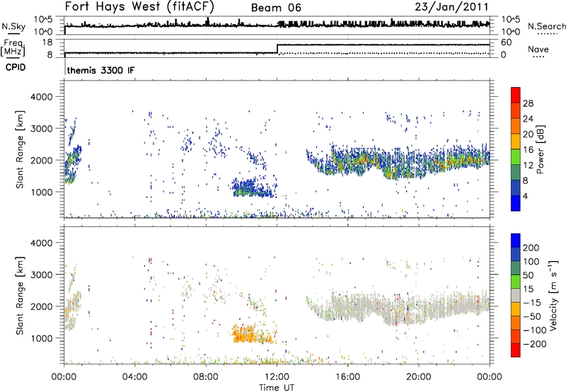Screen dimensions: 566x392
Task: Click the "24" label on Power colorbar
Action: tap(528, 119)
